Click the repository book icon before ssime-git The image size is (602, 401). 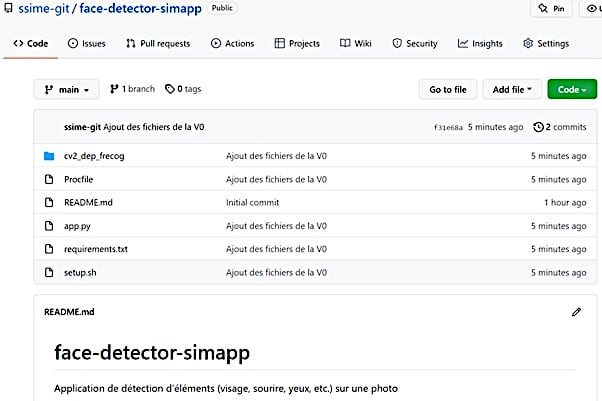click(8, 8)
